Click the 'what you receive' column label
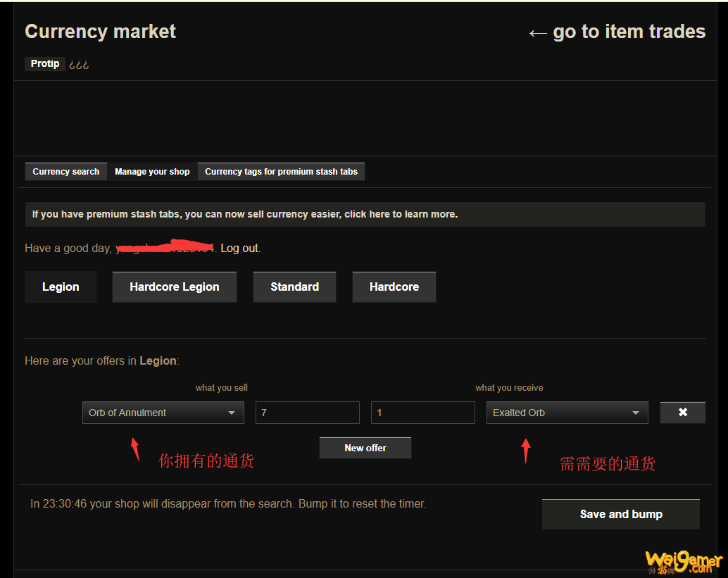 (x=509, y=388)
